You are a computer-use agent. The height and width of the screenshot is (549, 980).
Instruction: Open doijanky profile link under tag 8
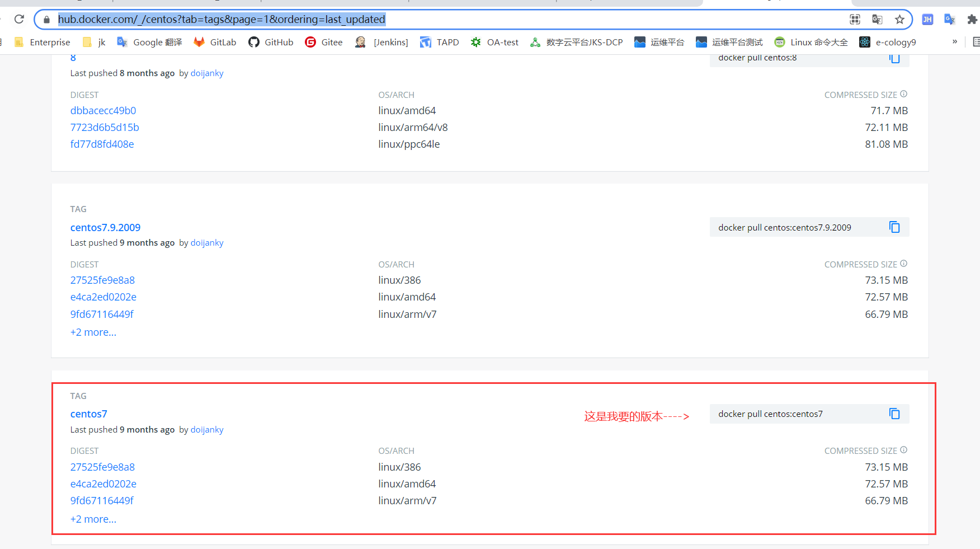tap(207, 73)
